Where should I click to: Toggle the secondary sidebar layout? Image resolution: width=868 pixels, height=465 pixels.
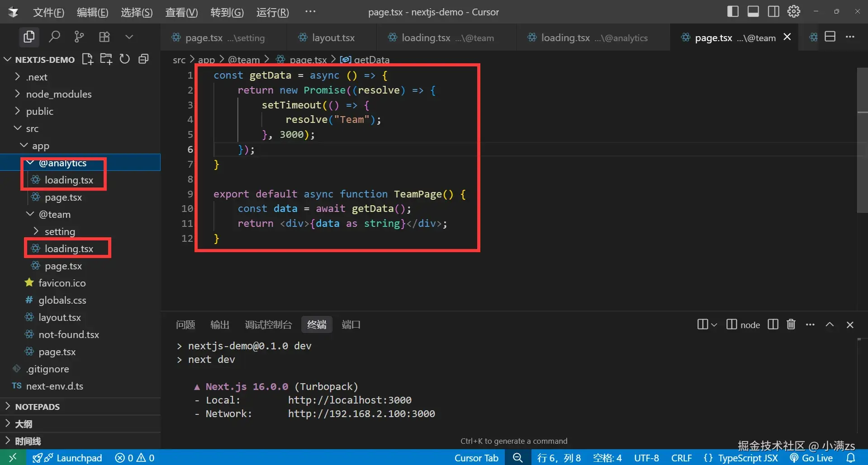(x=773, y=11)
